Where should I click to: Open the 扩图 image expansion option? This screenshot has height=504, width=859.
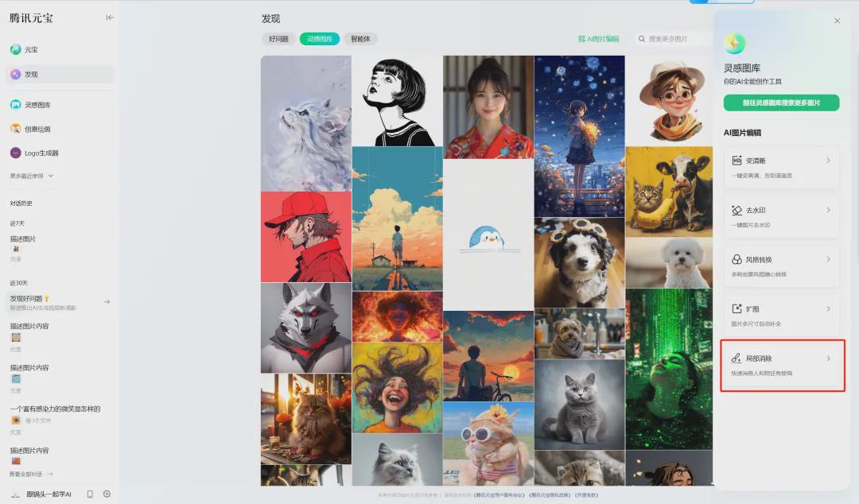coord(781,315)
